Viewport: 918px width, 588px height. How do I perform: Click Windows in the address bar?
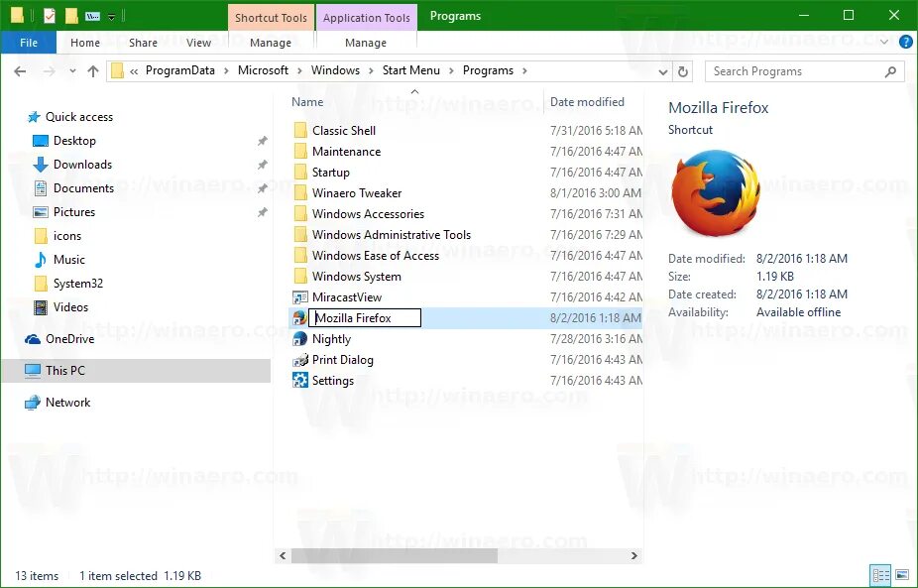(x=335, y=70)
